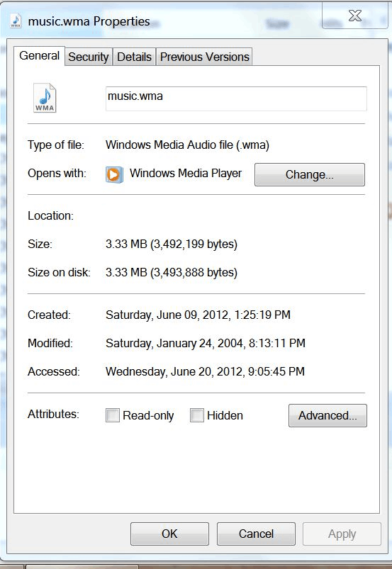392x569 pixels.
Task: Click the Cancel button
Action: [256, 534]
